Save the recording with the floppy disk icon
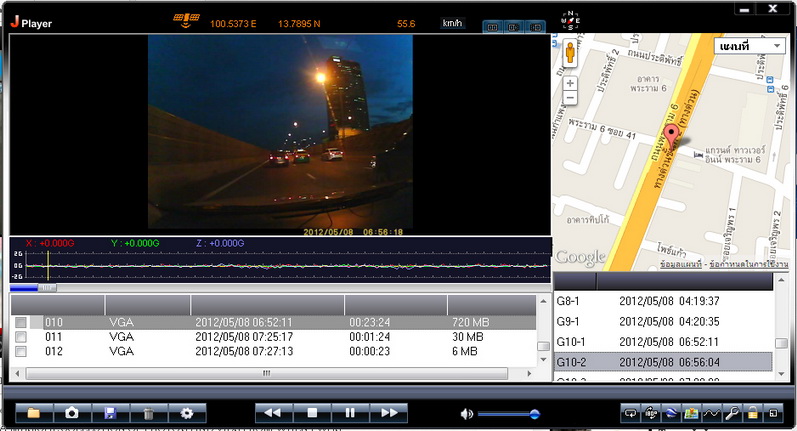The image size is (797, 431). (x=110, y=412)
